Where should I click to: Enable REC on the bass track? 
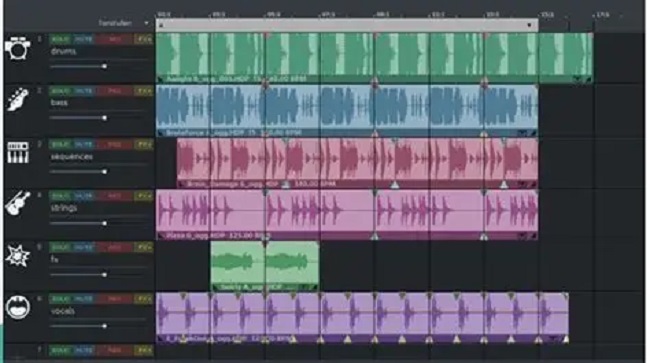click(114, 91)
